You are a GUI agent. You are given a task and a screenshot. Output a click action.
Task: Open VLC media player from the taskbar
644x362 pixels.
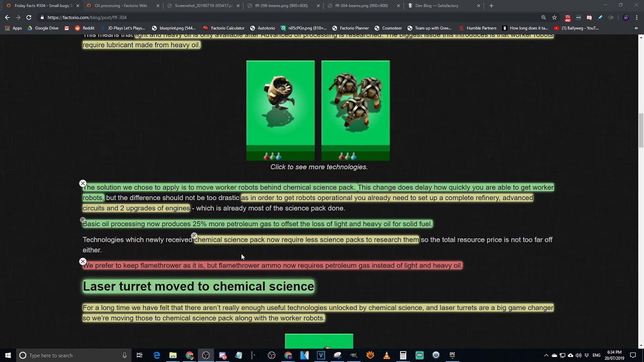[x=386, y=355]
